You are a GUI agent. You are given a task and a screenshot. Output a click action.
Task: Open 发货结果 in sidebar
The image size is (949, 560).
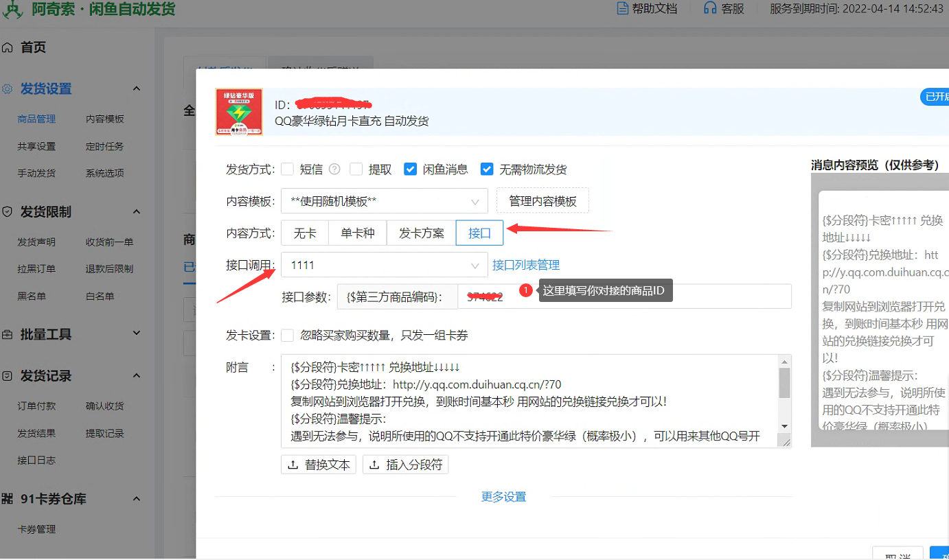click(36, 433)
